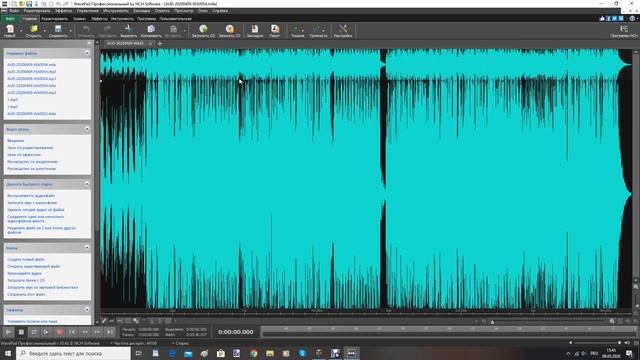
Task: Open a file using Открыть folder icon
Action: click(33, 31)
